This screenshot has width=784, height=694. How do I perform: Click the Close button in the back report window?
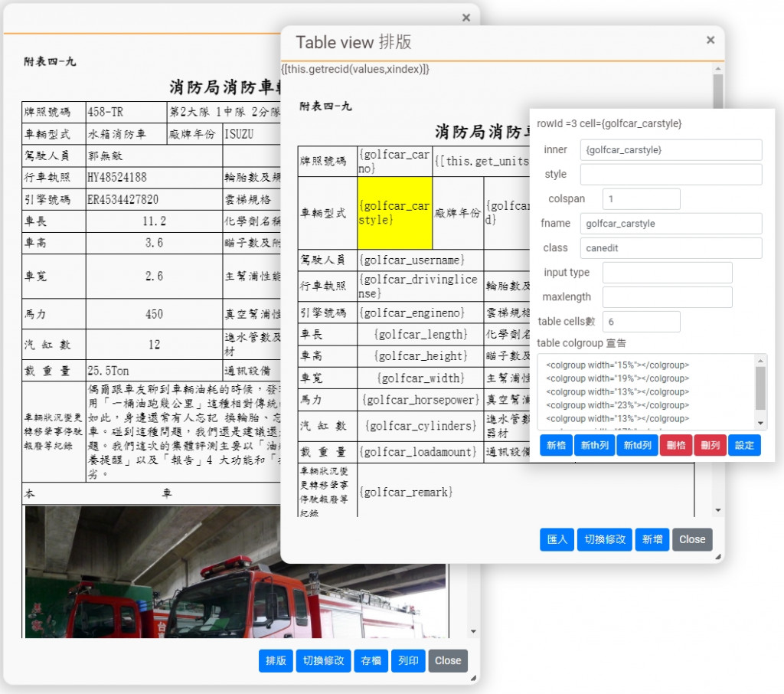(448, 660)
